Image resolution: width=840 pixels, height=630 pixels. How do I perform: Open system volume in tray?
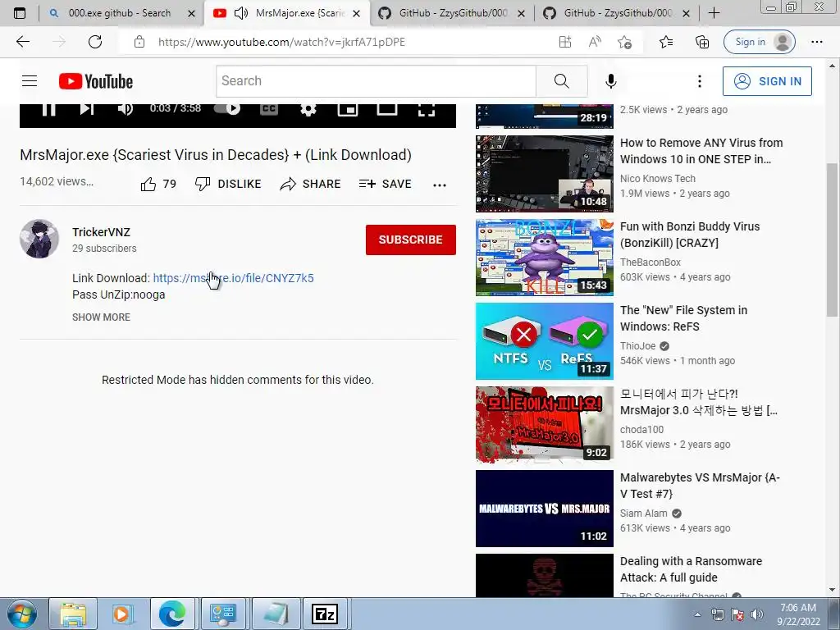coord(756,614)
